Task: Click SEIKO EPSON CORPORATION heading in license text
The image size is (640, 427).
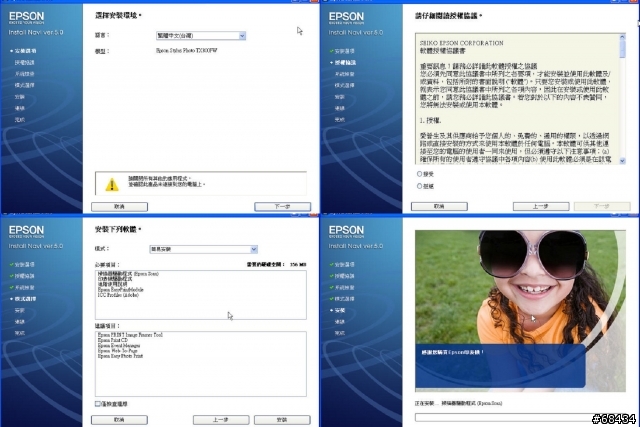Action: pos(461,43)
